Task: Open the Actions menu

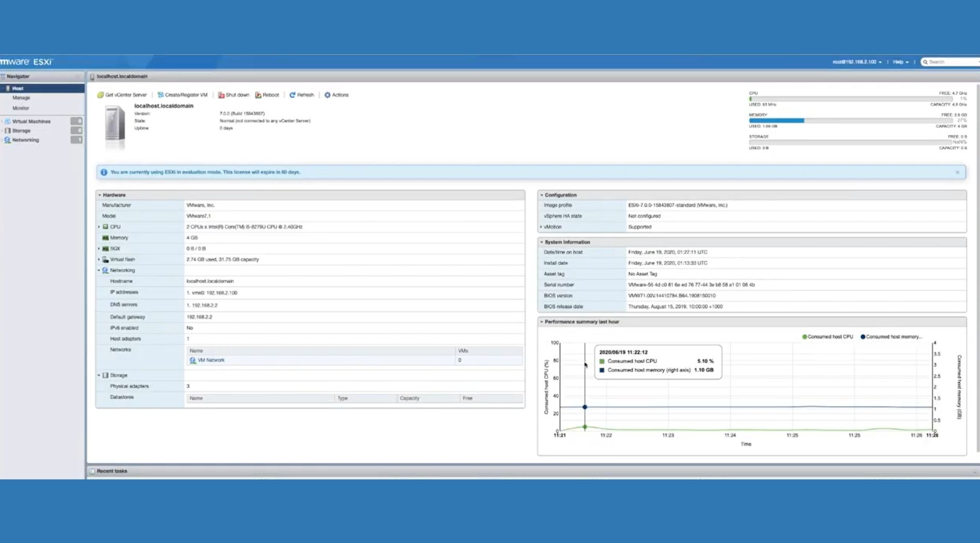Action: pyautogui.click(x=336, y=95)
